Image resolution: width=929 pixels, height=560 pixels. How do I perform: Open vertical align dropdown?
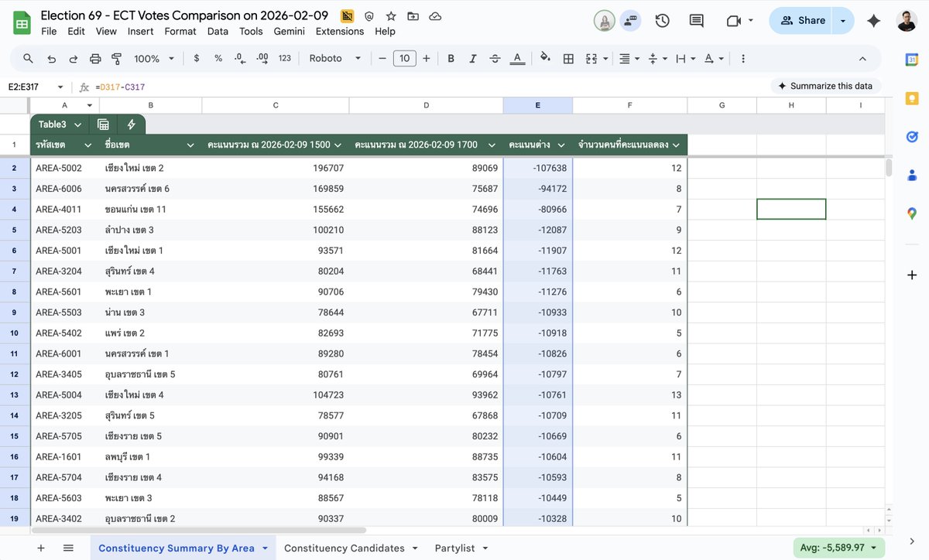[x=656, y=58]
